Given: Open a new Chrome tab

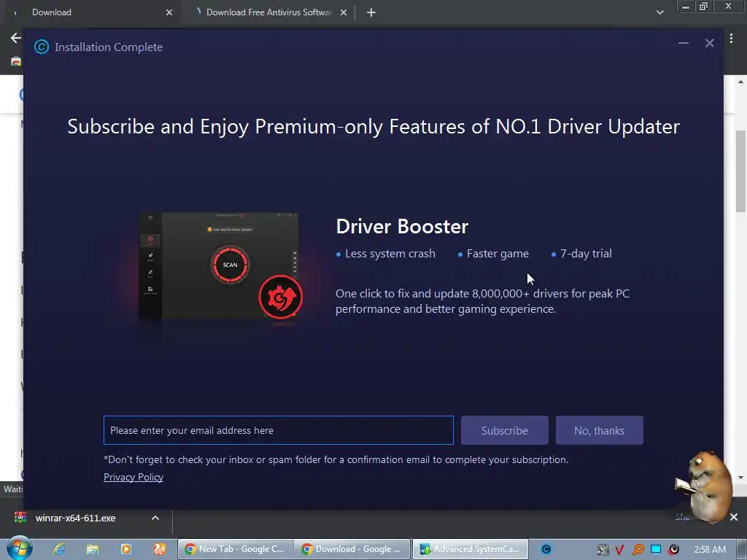Looking at the screenshot, I should click(x=371, y=12).
